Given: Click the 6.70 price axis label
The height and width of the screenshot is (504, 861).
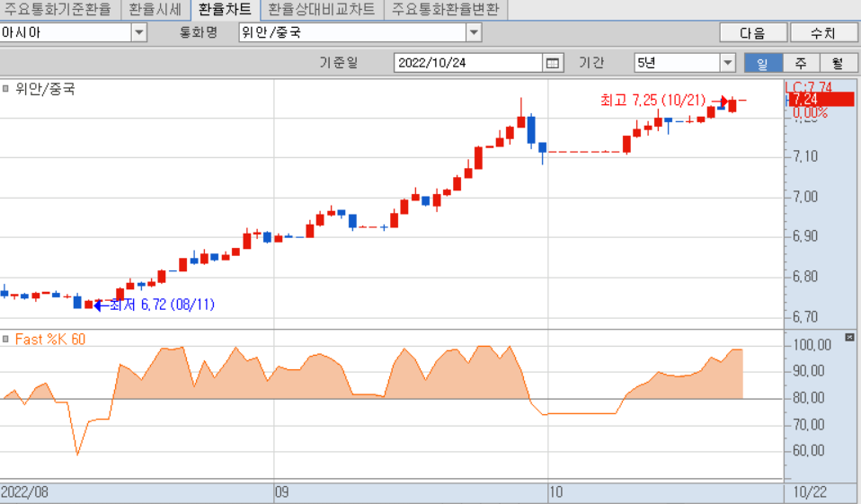Looking at the screenshot, I should pos(805,317).
